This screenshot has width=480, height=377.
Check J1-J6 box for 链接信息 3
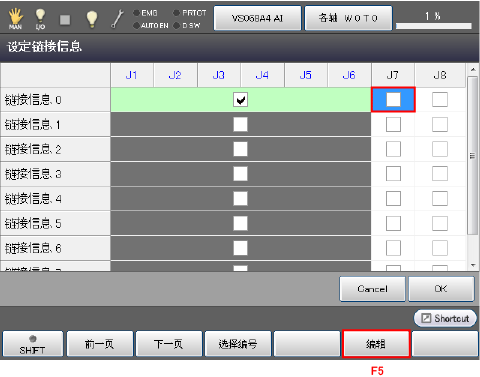click(240, 174)
